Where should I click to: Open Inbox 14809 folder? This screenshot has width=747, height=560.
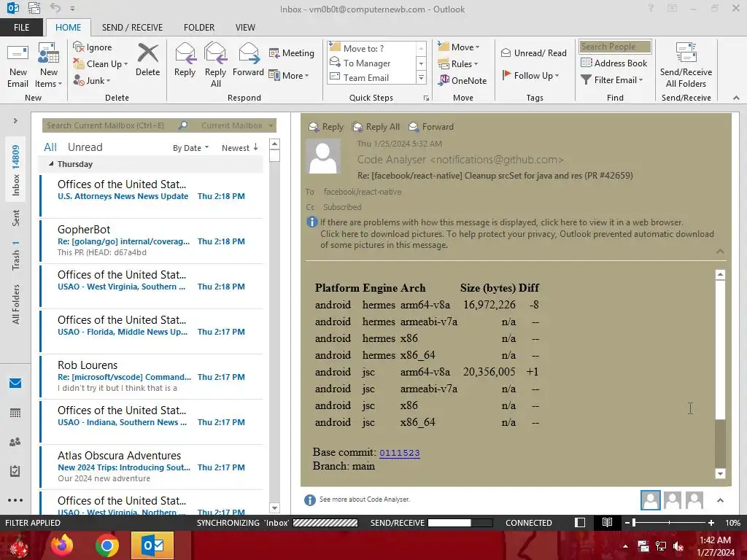click(16, 170)
